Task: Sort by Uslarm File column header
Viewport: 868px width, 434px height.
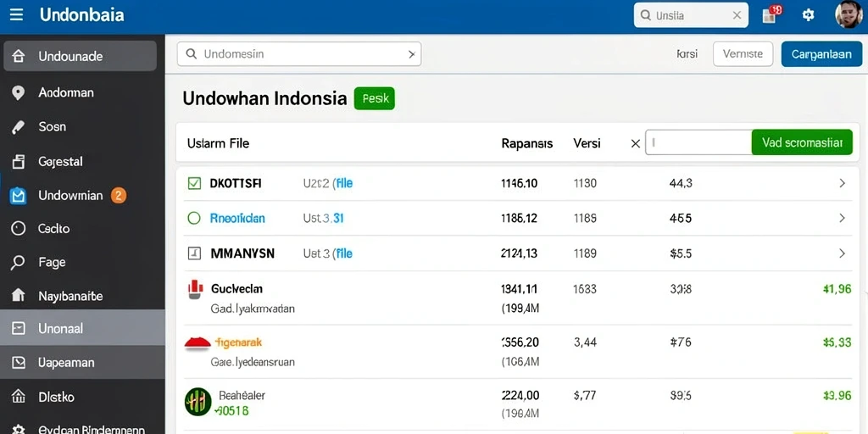Action: [218, 143]
